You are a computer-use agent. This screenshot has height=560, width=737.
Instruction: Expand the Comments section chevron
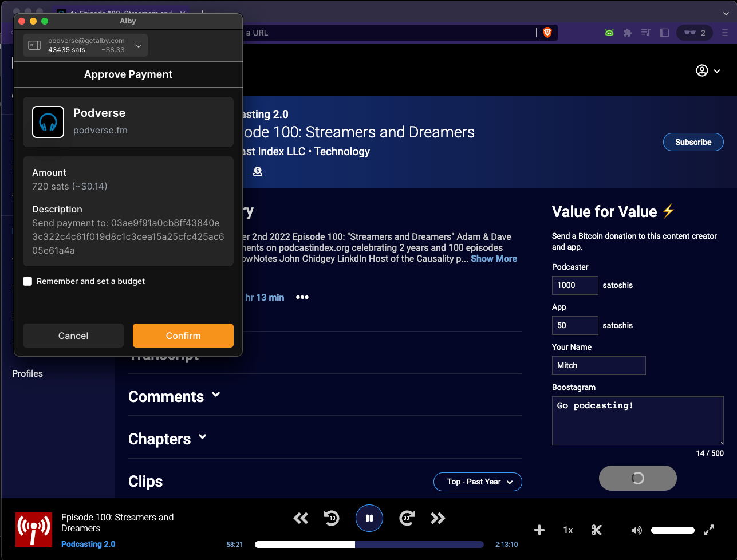(x=216, y=395)
